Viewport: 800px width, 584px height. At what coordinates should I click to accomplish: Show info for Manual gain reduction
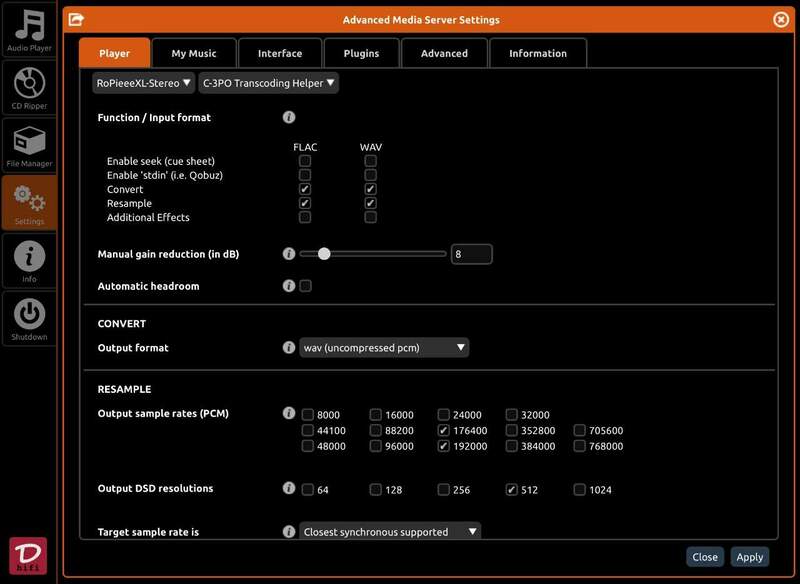[289, 254]
